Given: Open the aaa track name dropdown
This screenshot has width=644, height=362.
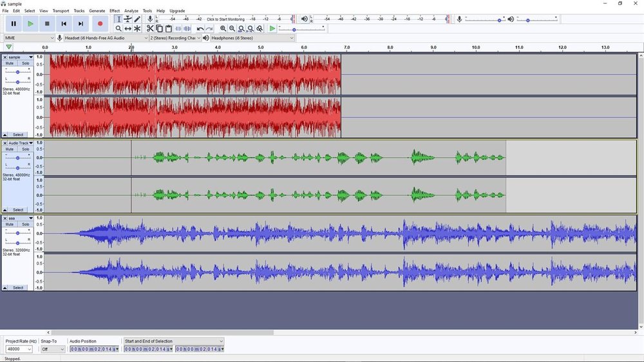Looking at the screenshot, I should click(21, 218).
